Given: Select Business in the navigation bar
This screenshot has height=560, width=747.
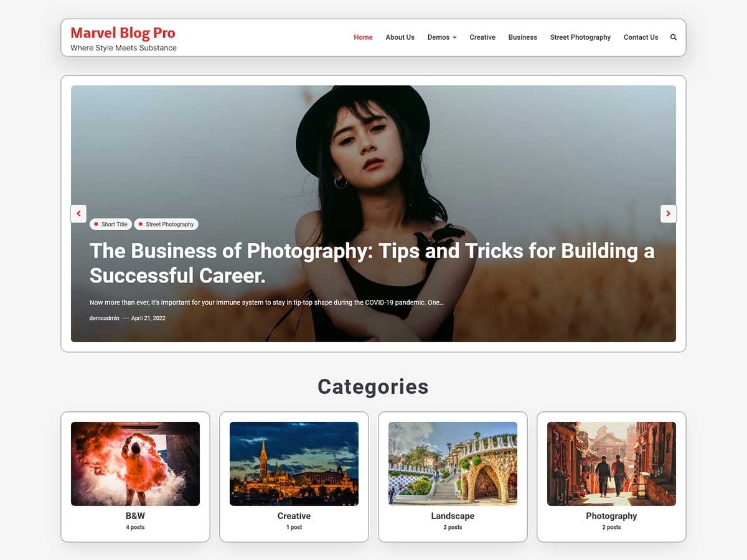Looking at the screenshot, I should coord(522,37).
